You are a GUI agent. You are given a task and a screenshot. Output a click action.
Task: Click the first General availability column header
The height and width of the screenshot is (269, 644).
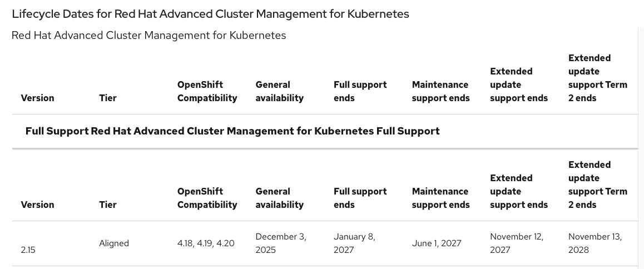(x=279, y=91)
